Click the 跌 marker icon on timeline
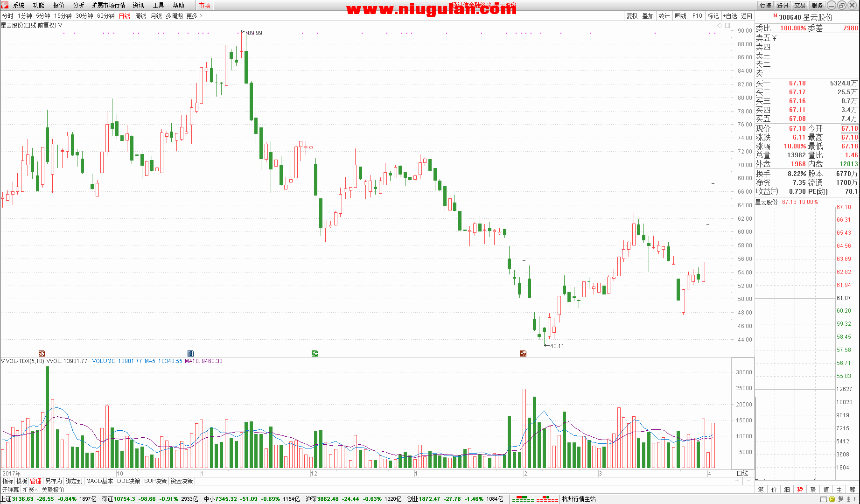Screen dimensions: 860x504 click(x=315, y=353)
